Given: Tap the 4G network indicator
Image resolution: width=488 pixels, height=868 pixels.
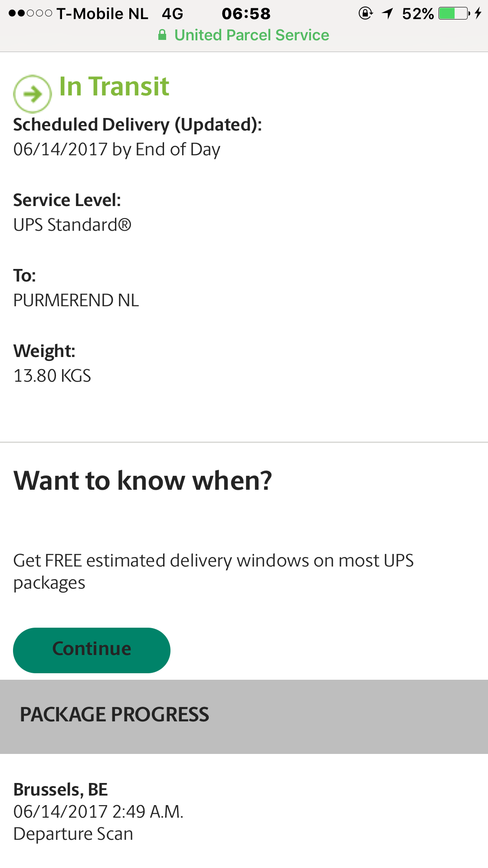Looking at the screenshot, I should (x=172, y=14).
